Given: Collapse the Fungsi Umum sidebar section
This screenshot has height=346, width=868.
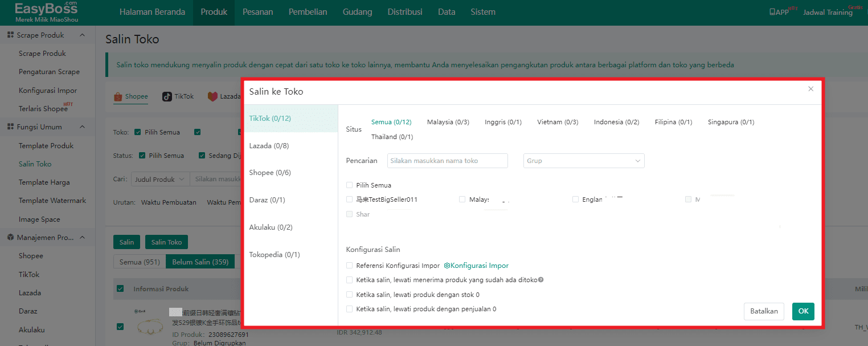Looking at the screenshot, I should 82,127.
